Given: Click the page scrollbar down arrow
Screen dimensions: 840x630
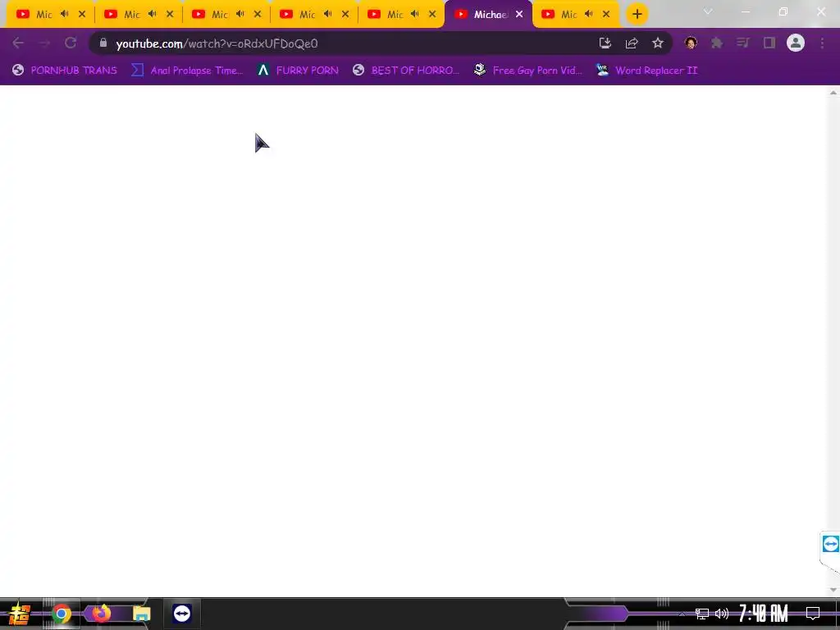Looking at the screenshot, I should (833, 590).
